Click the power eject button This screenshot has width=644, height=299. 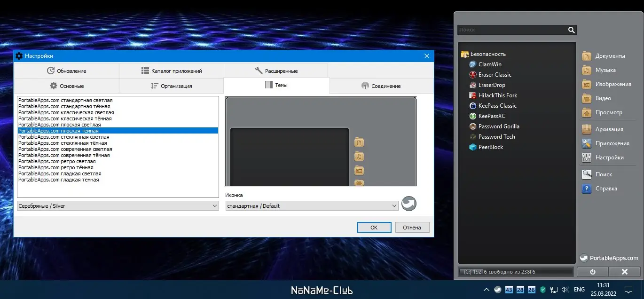tap(593, 272)
